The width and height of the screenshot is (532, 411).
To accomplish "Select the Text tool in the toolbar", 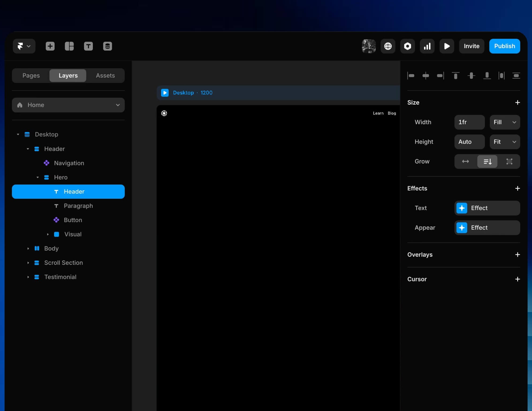I will (88, 46).
